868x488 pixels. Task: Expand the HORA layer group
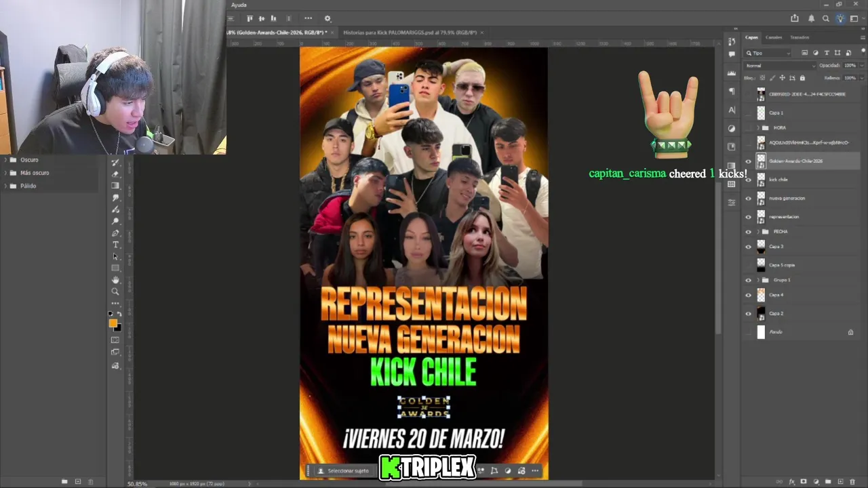coord(758,127)
